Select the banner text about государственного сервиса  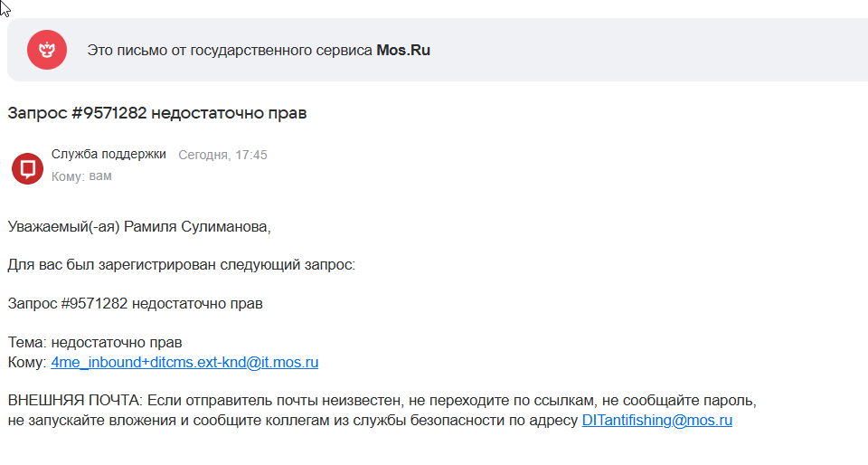259,51
